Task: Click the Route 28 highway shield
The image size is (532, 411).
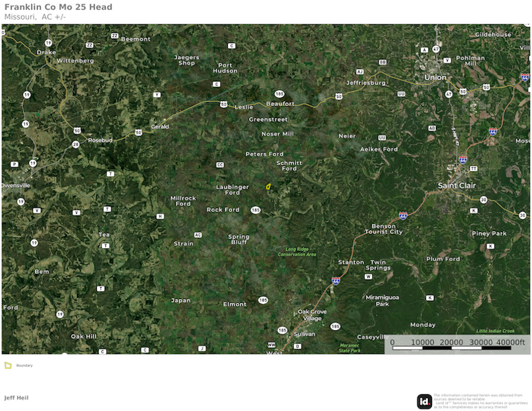Action: 76,144
